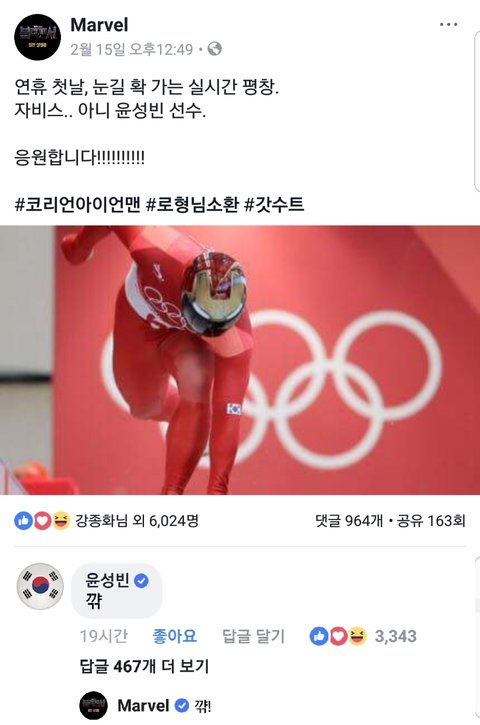Click the blue verified badge next to 윤성빈

pyautogui.click(x=141, y=580)
